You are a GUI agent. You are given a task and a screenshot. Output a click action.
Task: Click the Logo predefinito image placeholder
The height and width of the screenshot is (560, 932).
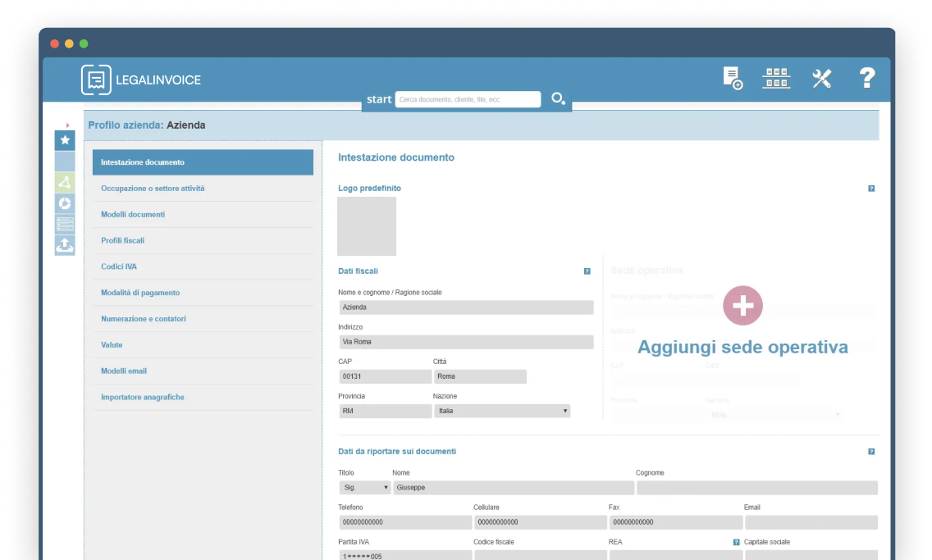(x=367, y=226)
